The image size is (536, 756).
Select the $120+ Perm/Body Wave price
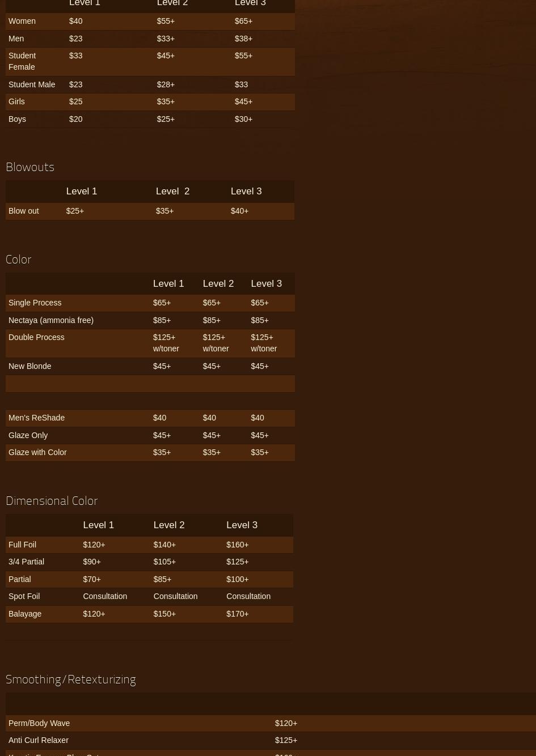(x=286, y=723)
